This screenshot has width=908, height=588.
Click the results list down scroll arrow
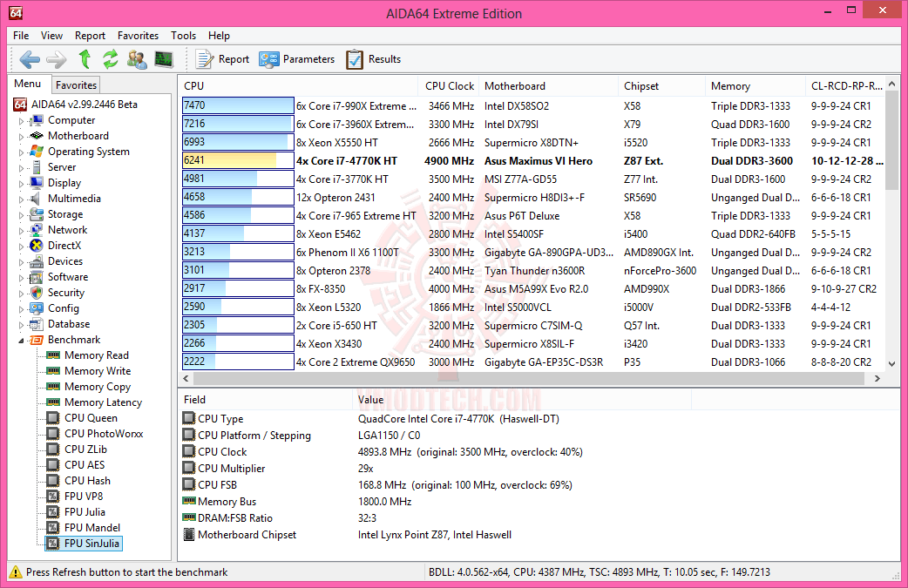(x=891, y=363)
